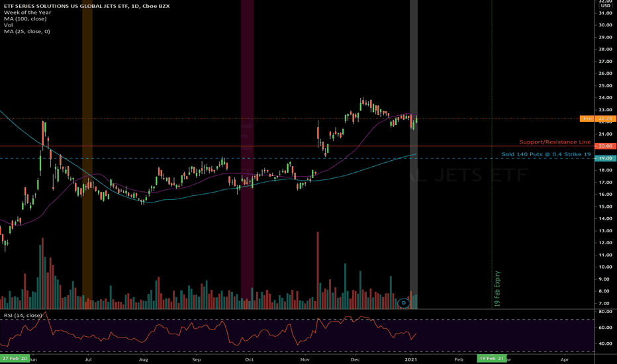This screenshot has height=364, width=617.
Task: Click the green "19 Feb '21" date label
Action: (491, 359)
